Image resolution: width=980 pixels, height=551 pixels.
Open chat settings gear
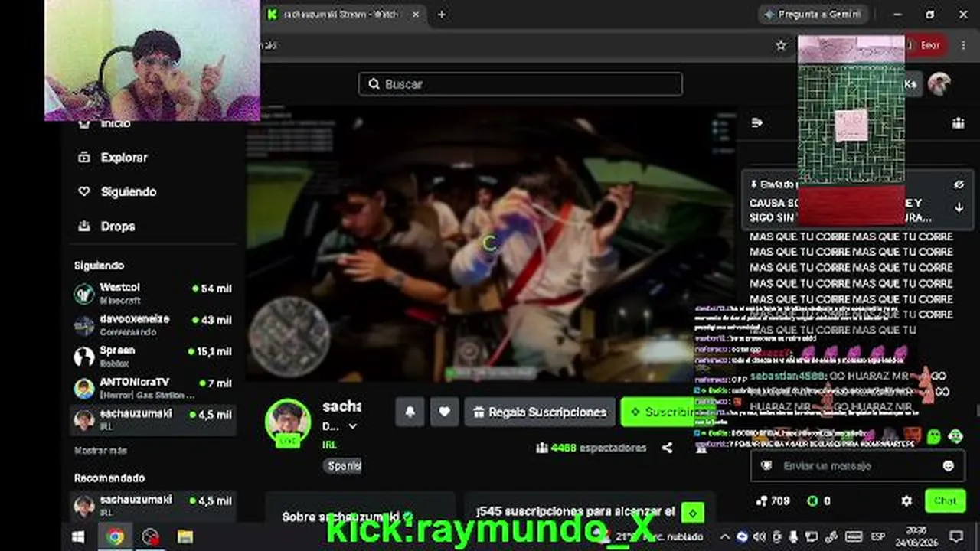[x=906, y=501]
